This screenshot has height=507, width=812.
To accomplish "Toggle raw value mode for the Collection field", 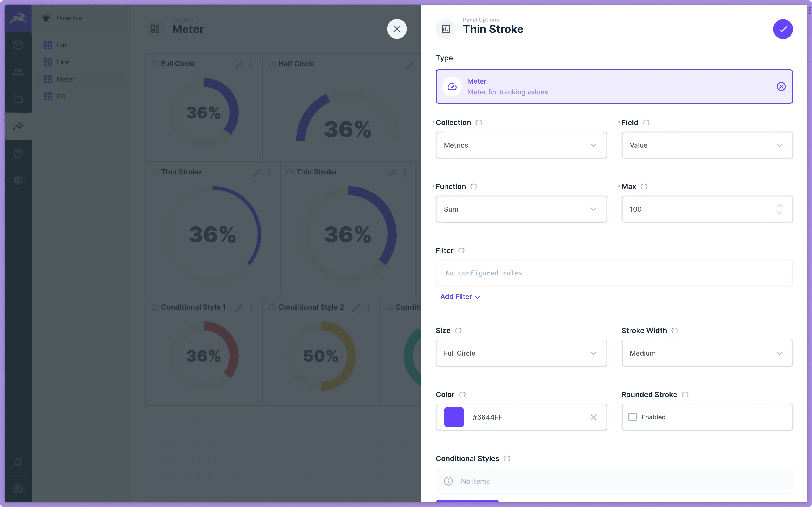I will pyautogui.click(x=478, y=122).
